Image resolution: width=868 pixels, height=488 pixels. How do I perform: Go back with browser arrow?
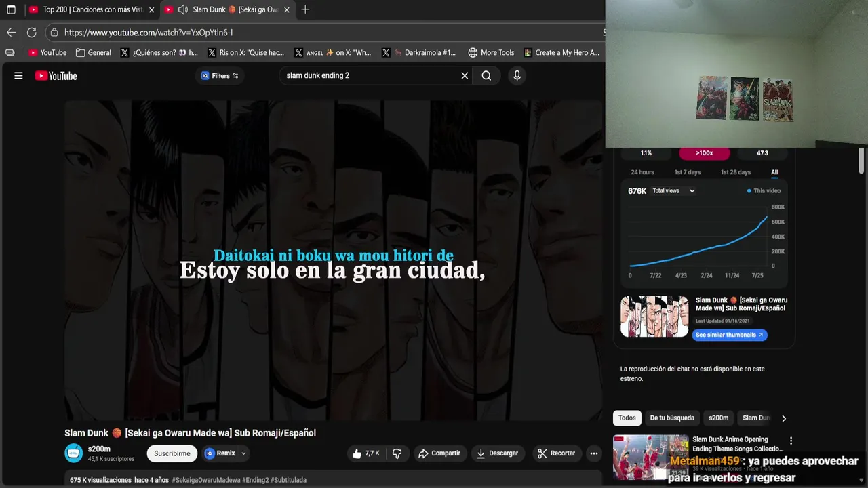click(11, 33)
